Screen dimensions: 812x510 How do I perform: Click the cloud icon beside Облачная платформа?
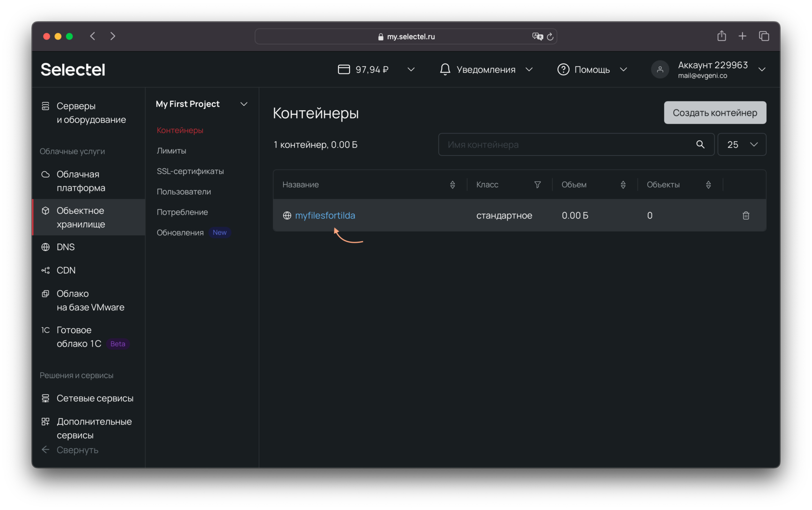(45, 174)
